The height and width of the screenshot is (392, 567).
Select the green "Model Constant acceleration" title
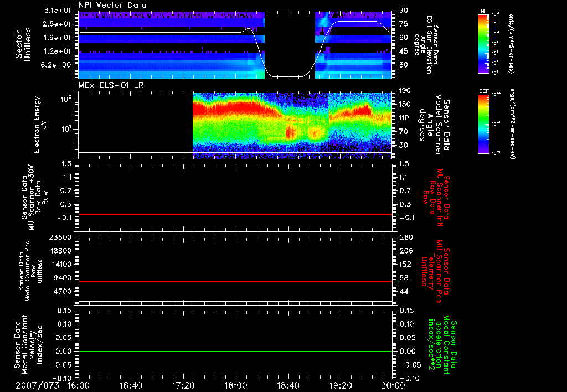point(442,343)
